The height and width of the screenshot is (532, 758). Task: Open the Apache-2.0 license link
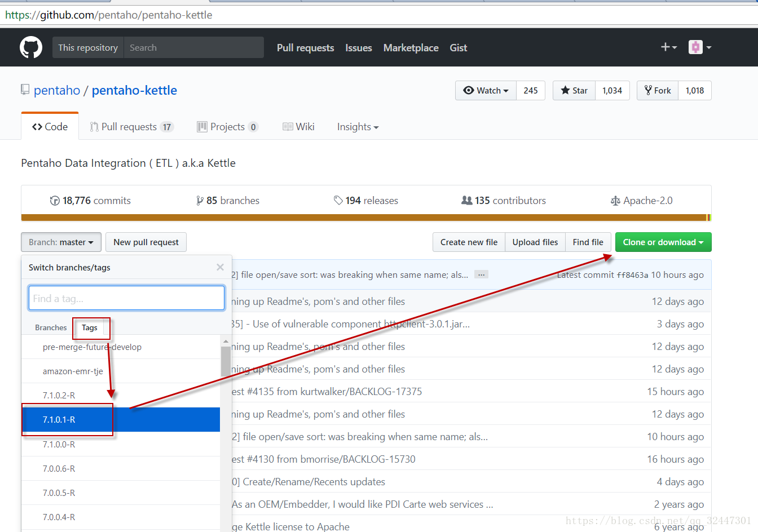tap(642, 201)
